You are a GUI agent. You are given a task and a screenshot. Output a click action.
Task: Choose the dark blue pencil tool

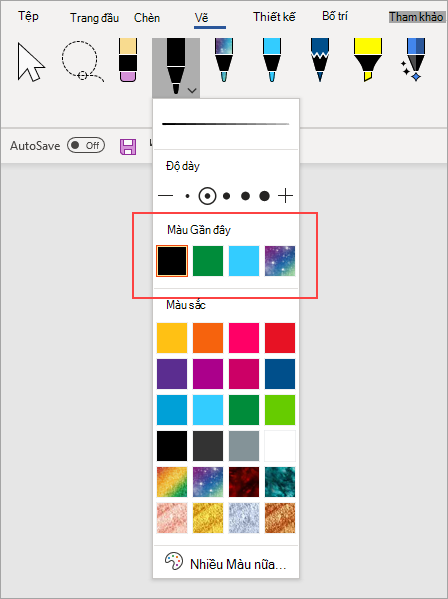[x=320, y=60]
